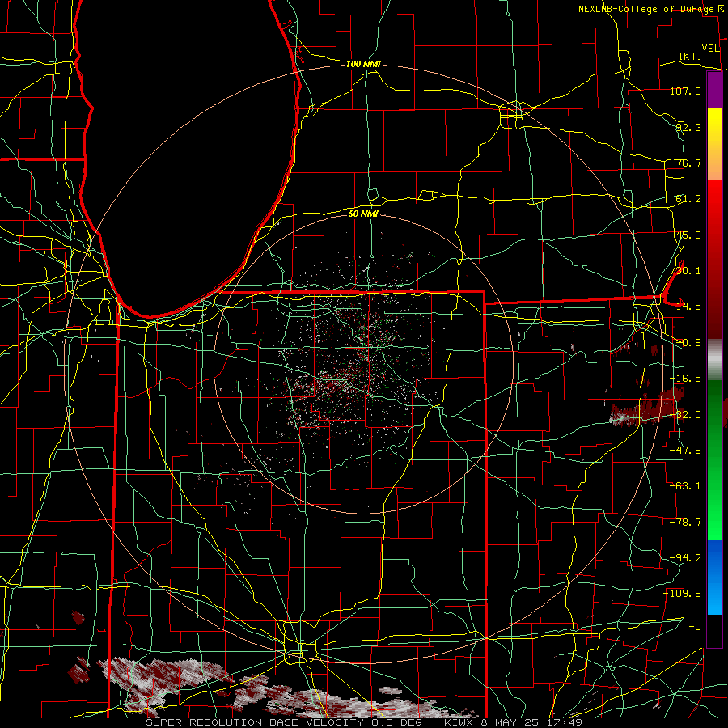Image resolution: width=728 pixels, height=728 pixels.
Task: Click the [KT] units label
Action: pos(691,56)
